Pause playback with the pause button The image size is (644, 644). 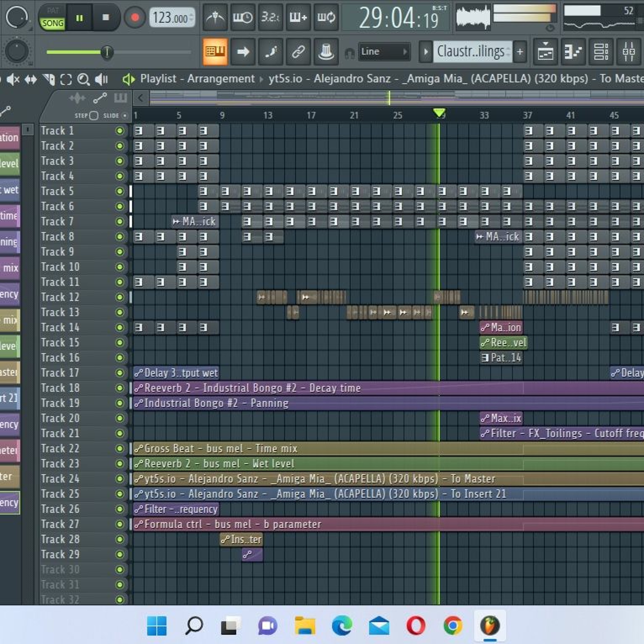tap(79, 18)
